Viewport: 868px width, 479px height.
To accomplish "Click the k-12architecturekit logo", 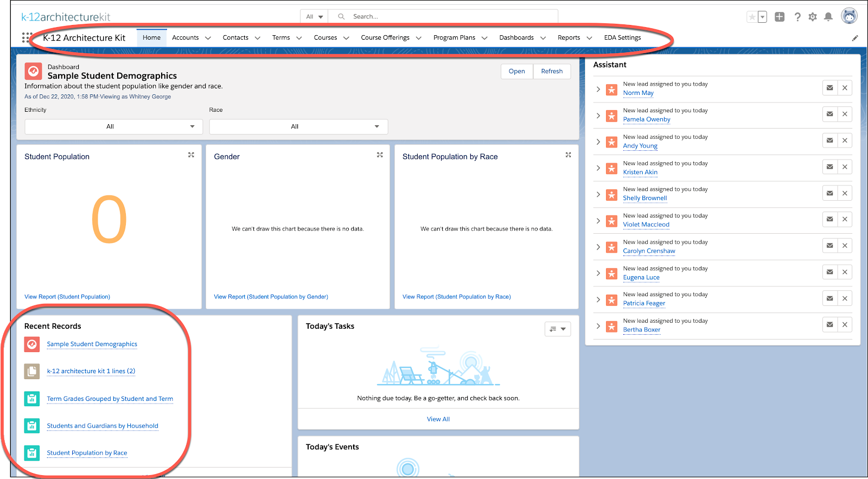I will coord(66,17).
